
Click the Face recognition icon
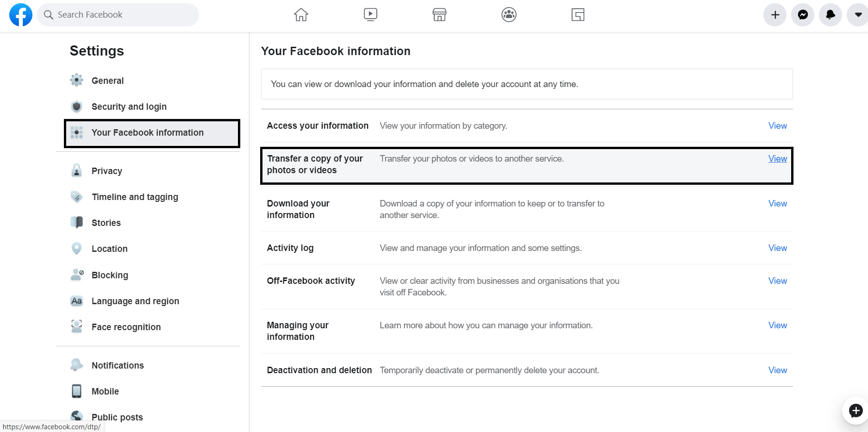point(77,326)
